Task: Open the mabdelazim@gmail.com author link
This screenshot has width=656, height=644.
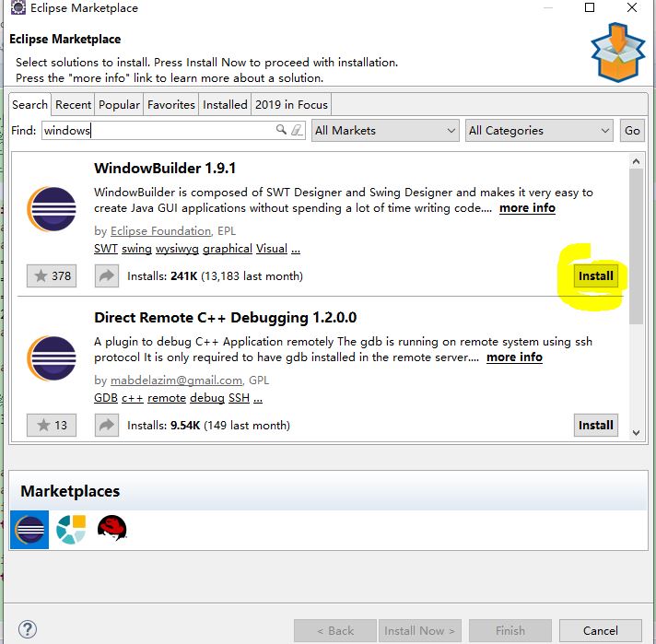Action: click(176, 381)
